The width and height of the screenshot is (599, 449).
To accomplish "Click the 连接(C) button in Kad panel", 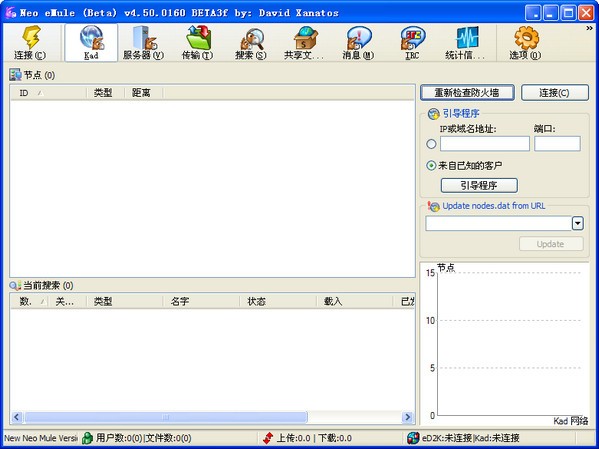I will pyautogui.click(x=555, y=93).
